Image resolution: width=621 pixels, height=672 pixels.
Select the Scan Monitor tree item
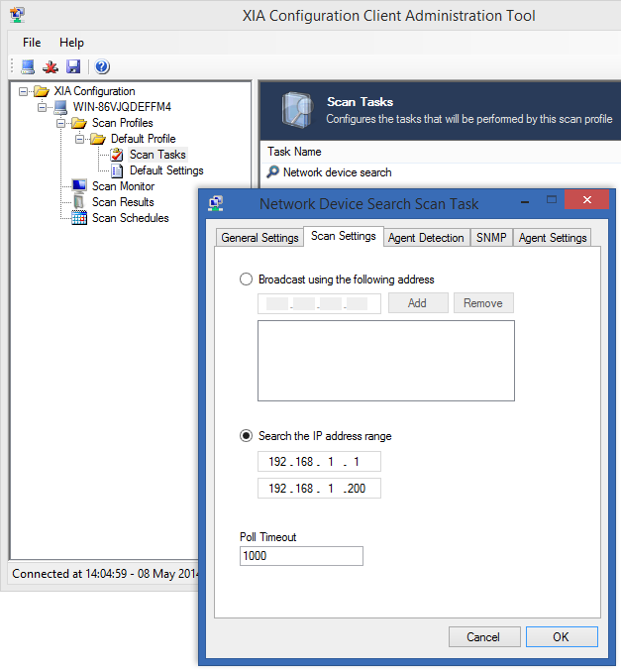tap(124, 186)
